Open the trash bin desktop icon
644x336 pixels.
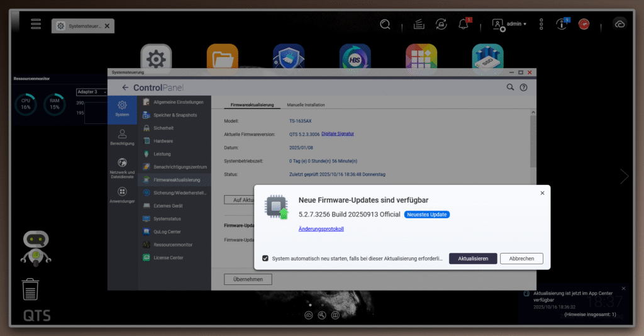pyautogui.click(x=31, y=289)
